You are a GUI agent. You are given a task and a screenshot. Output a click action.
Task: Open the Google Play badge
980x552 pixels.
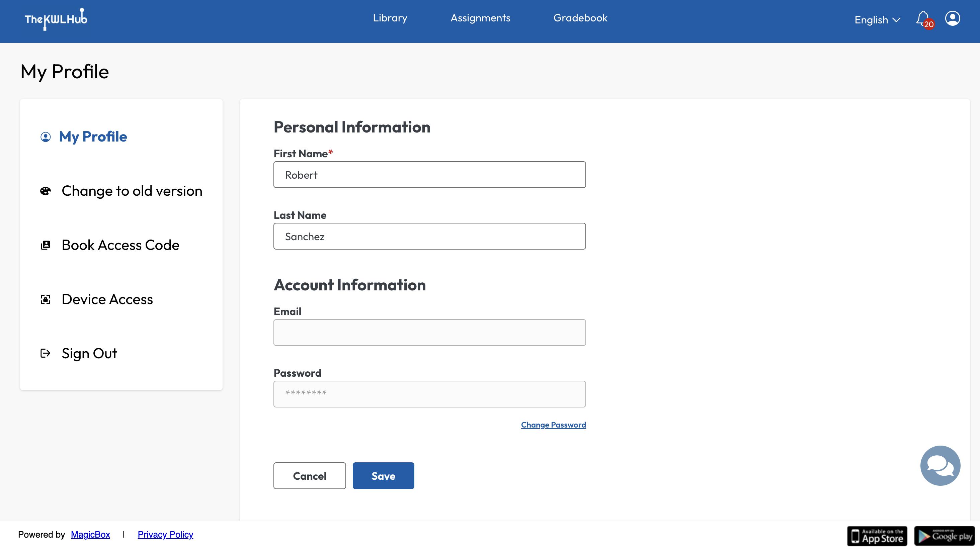[x=944, y=536]
